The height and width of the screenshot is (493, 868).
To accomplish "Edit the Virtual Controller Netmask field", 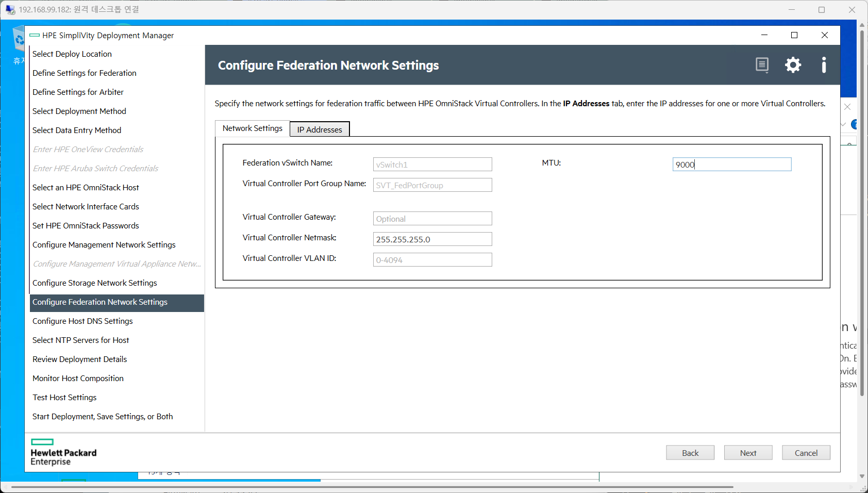I will pyautogui.click(x=432, y=239).
